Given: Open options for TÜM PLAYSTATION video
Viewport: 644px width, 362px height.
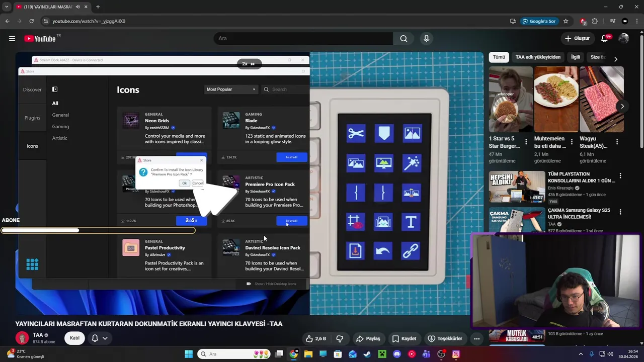Looking at the screenshot, I should tap(620, 175).
